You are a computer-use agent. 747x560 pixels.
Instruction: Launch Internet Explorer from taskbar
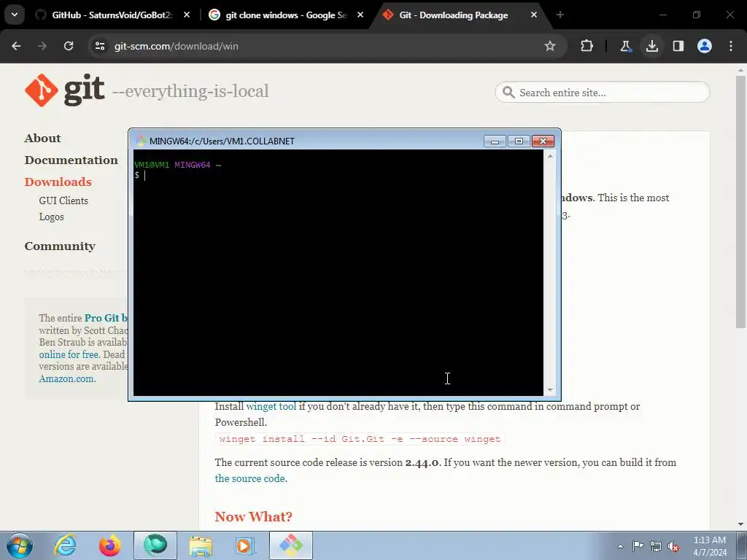[65, 545]
